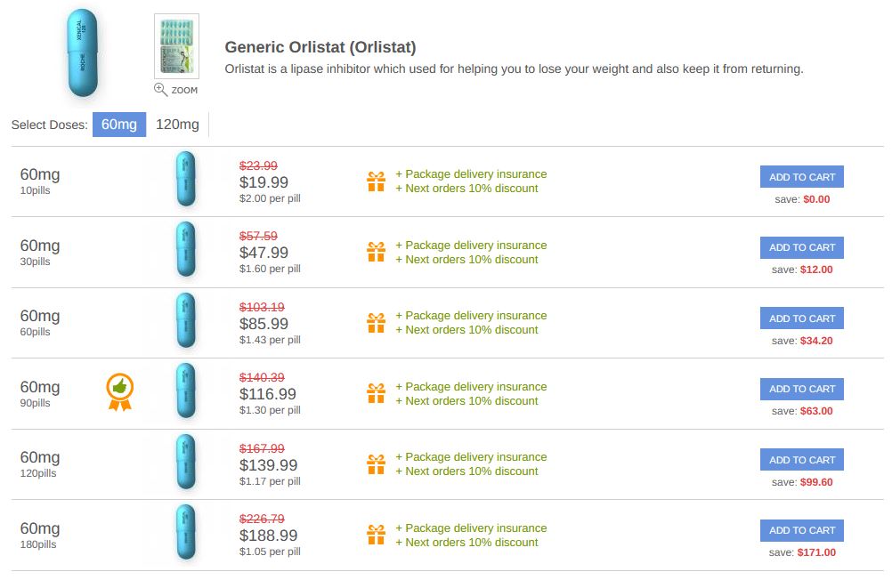Click the thumbs-up best-value badge icon
This screenshot has height=588, width=892.
(x=120, y=391)
